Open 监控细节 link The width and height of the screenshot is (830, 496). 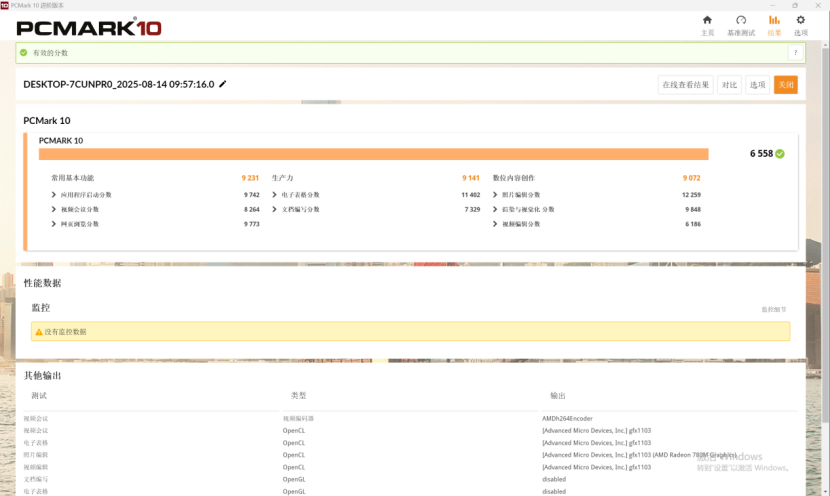click(774, 310)
